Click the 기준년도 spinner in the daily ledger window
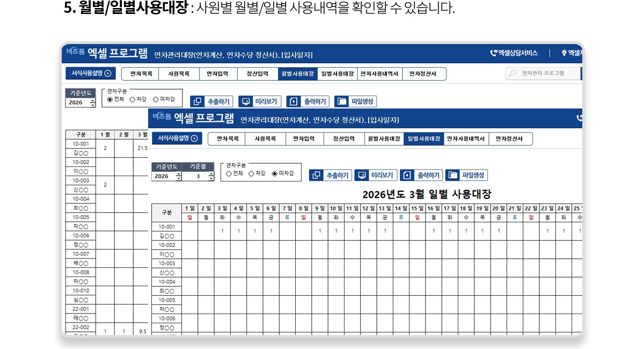Viewport: 644px width, 349px height. pyautogui.click(x=179, y=176)
